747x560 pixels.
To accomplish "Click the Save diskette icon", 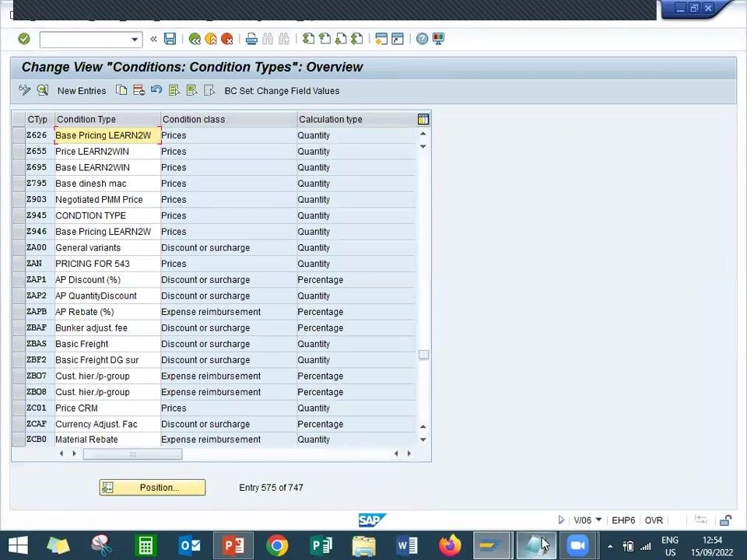I will (x=170, y=39).
